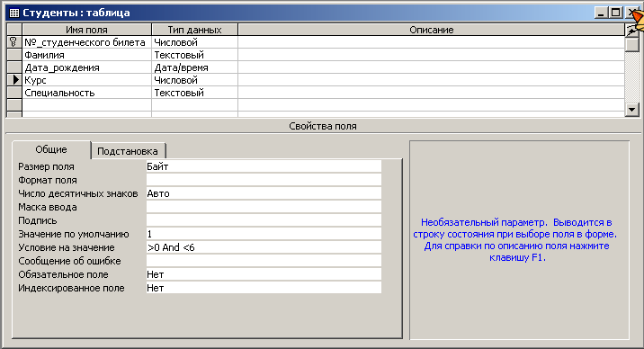Click the Условие на значение field
644x349 pixels.
pyautogui.click(x=264, y=247)
